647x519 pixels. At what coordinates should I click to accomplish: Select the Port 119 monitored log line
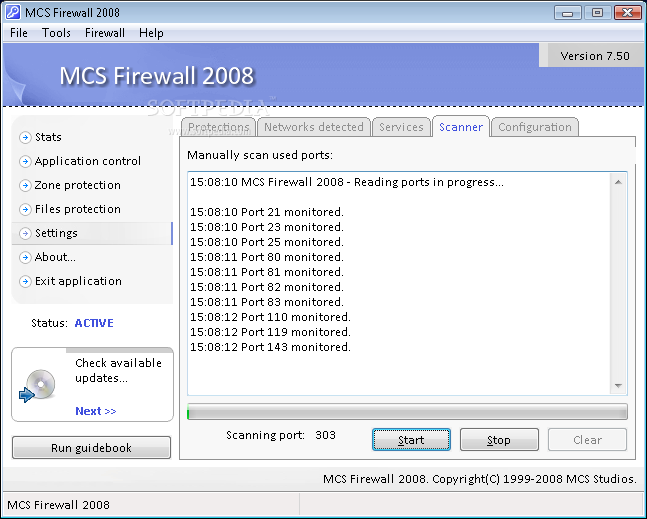coord(270,332)
